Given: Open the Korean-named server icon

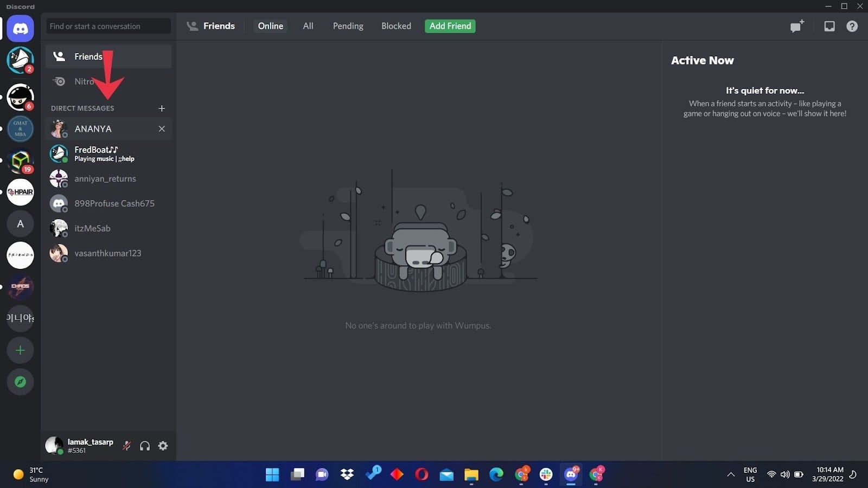Looking at the screenshot, I should pyautogui.click(x=20, y=318).
